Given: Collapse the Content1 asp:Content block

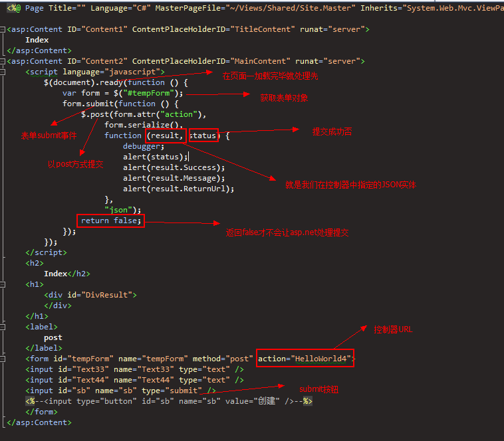Looking at the screenshot, I should [x=3, y=29].
